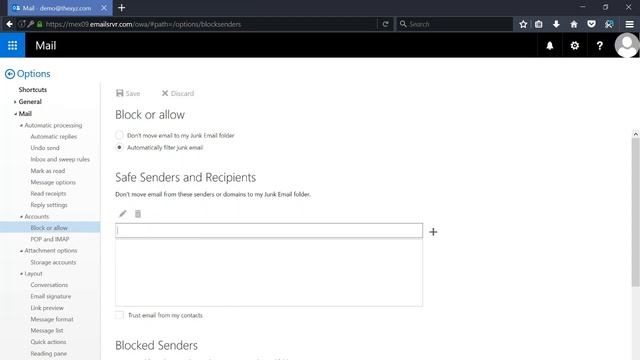Open a new browser tab

tap(122, 7)
